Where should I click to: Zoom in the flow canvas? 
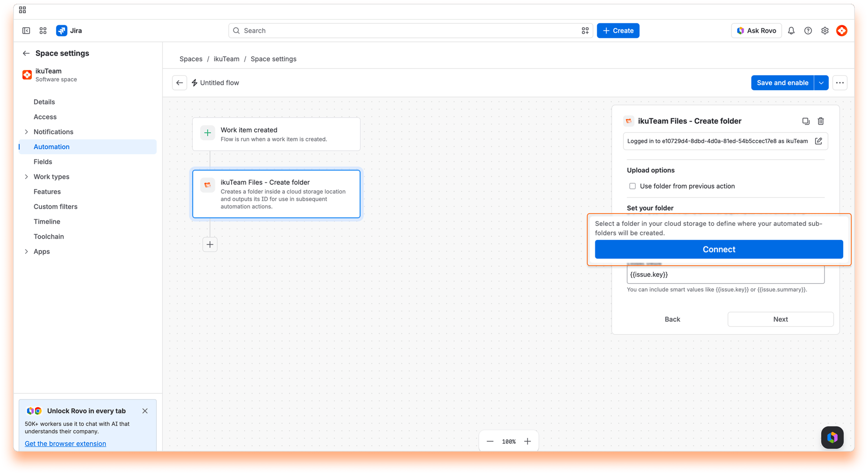(x=528, y=441)
